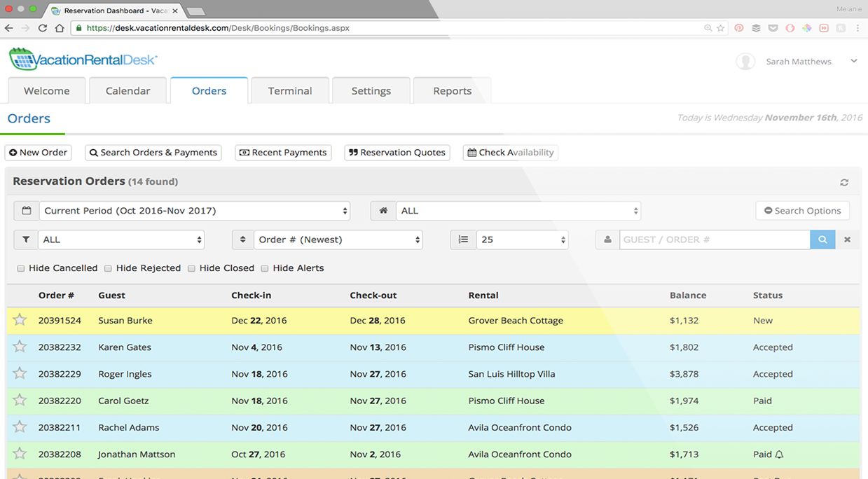Click the $1,974 balance

point(684,401)
